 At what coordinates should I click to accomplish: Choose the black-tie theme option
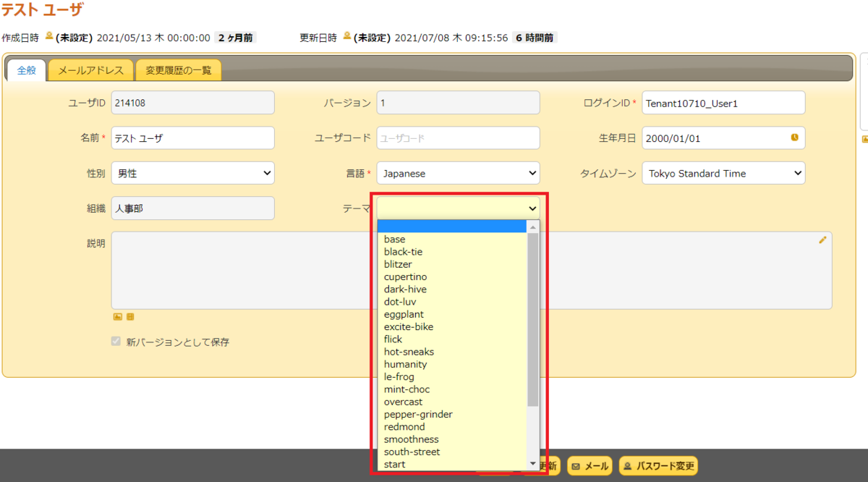tap(453, 252)
